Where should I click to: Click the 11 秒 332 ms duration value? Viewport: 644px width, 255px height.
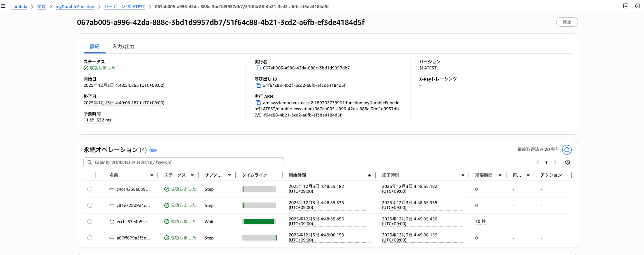97,120
